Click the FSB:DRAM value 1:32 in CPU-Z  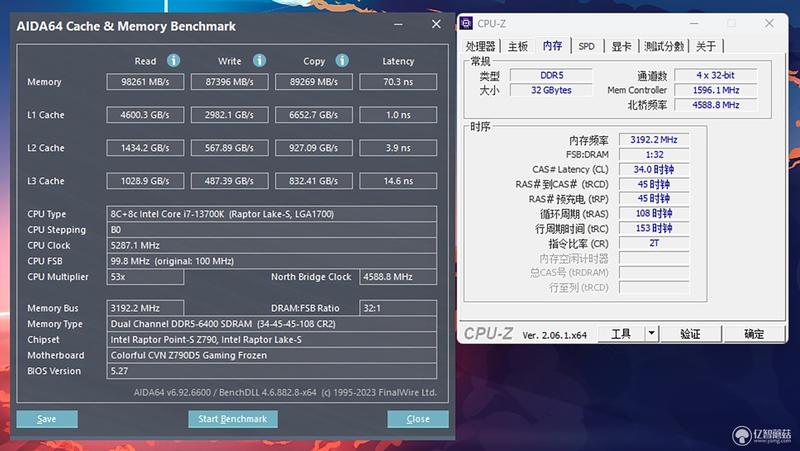(654, 155)
